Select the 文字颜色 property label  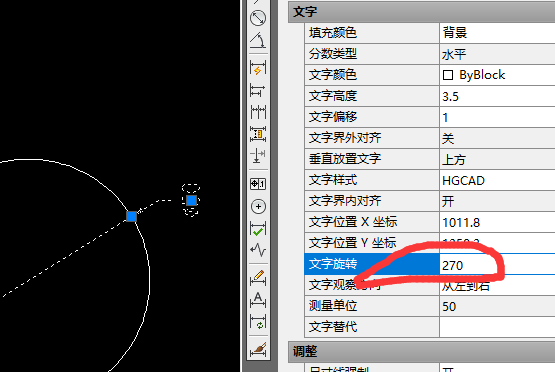333,75
